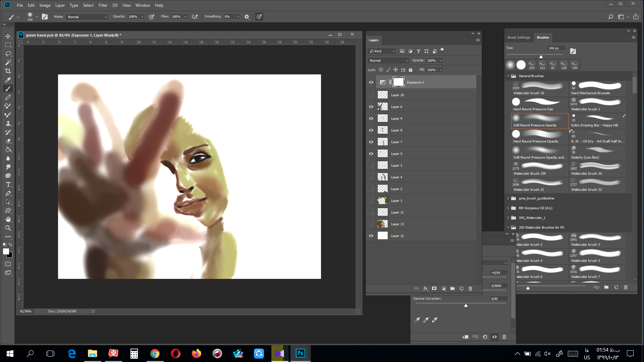This screenshot has width=644, height=362.
Task: Open layer Kind filter dropdown
Action: coord(382,51)
